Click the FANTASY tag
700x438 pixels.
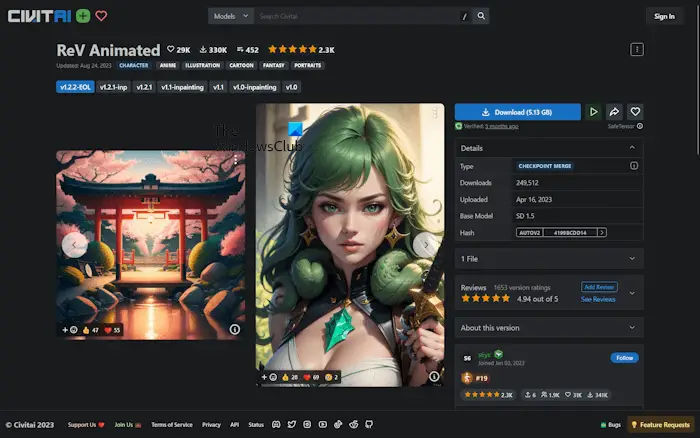click(273, 65)
